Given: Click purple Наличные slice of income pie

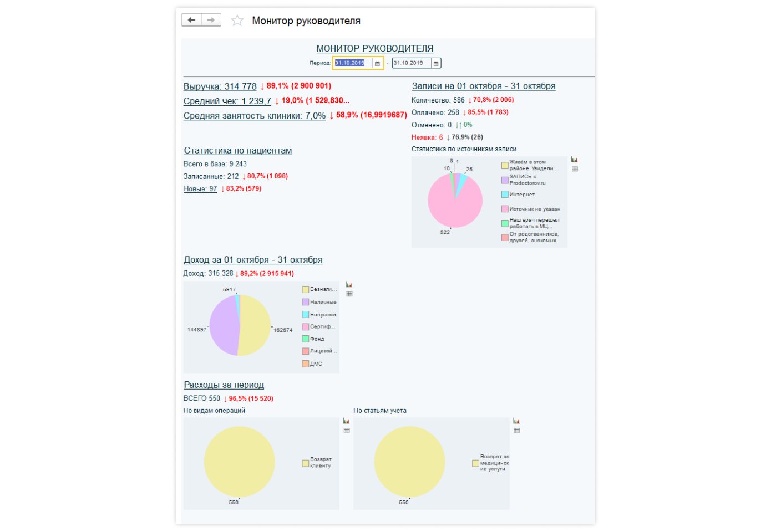Looking at the screenshot, I should point(225,326).
